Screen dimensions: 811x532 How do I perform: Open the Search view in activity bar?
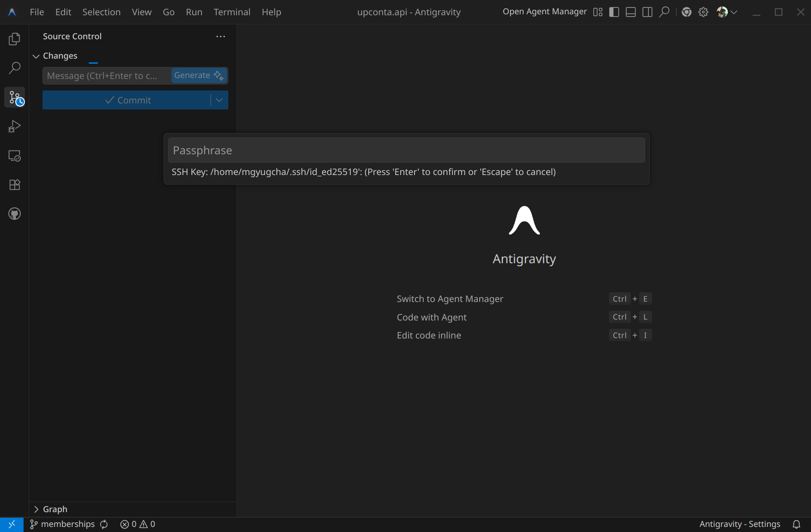pyautogui.click(x=14, y=68)
